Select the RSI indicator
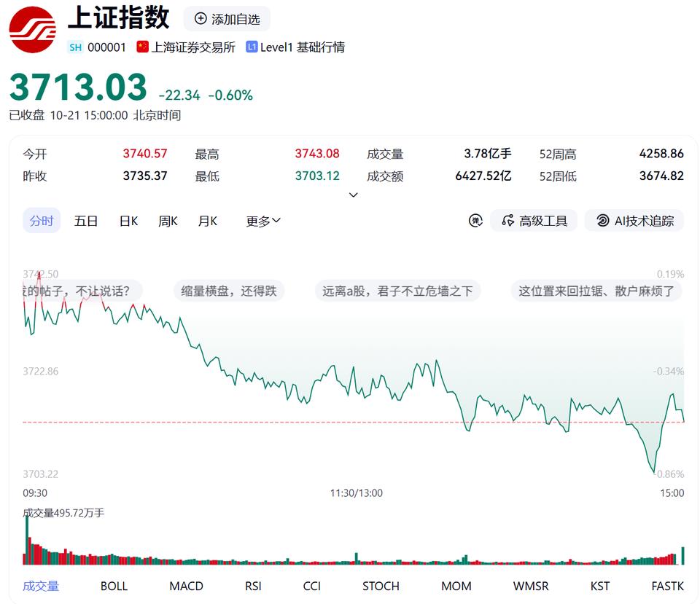 click(x=253, y=587)
